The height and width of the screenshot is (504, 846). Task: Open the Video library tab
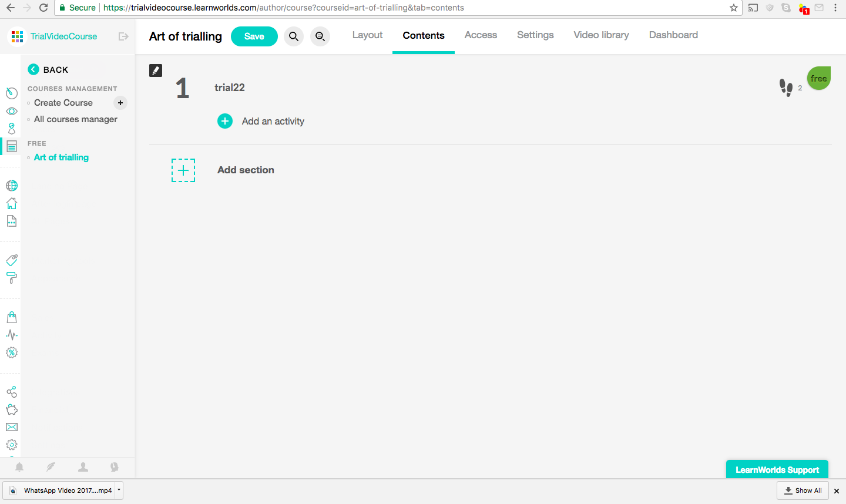click(601, 35)
